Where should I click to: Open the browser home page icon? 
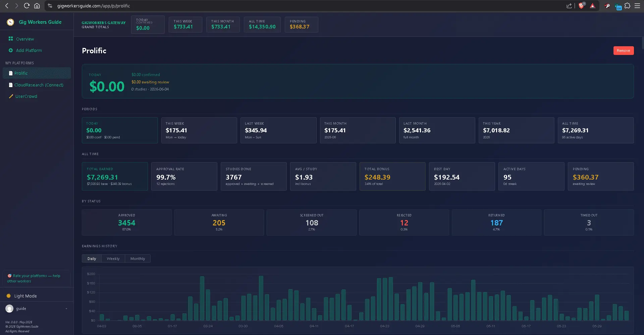(37, 6)
